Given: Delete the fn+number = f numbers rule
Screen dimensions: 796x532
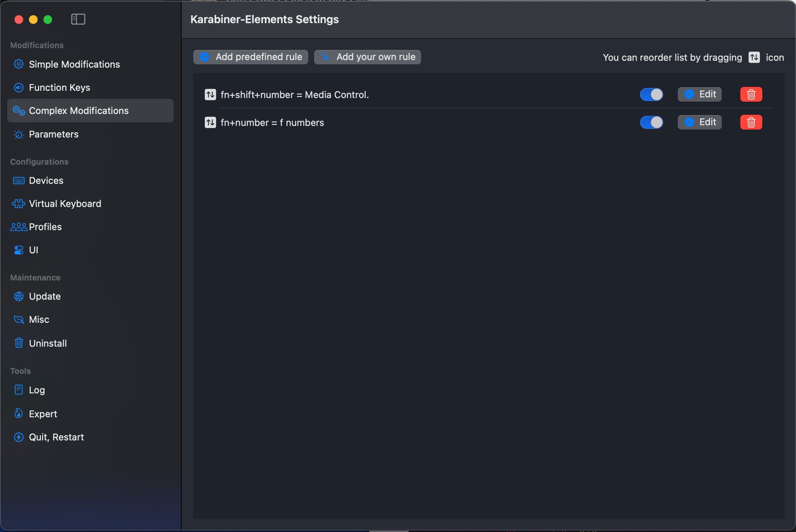Looking at the screenshot, I should [x=751, y=122].
